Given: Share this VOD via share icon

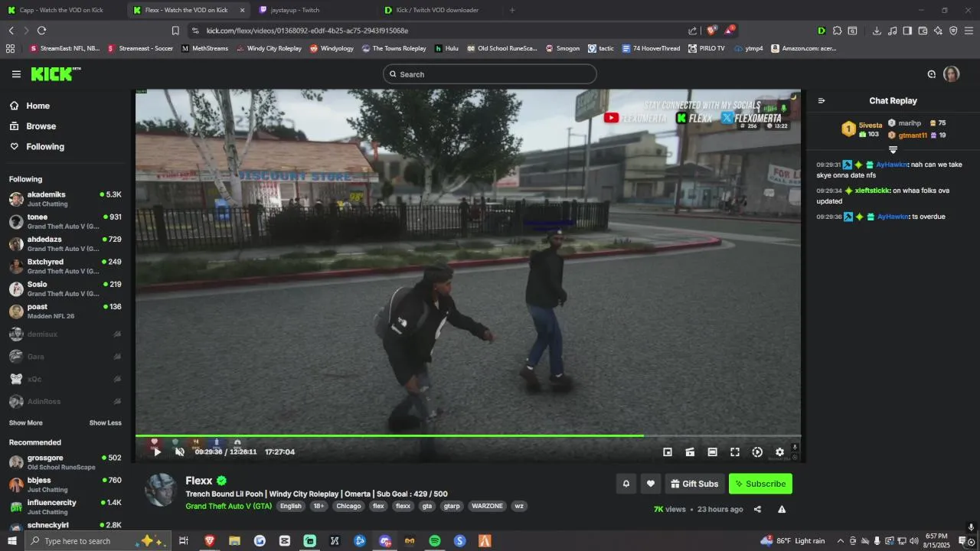Looking at the screenshot, I should tap(757, 510).
